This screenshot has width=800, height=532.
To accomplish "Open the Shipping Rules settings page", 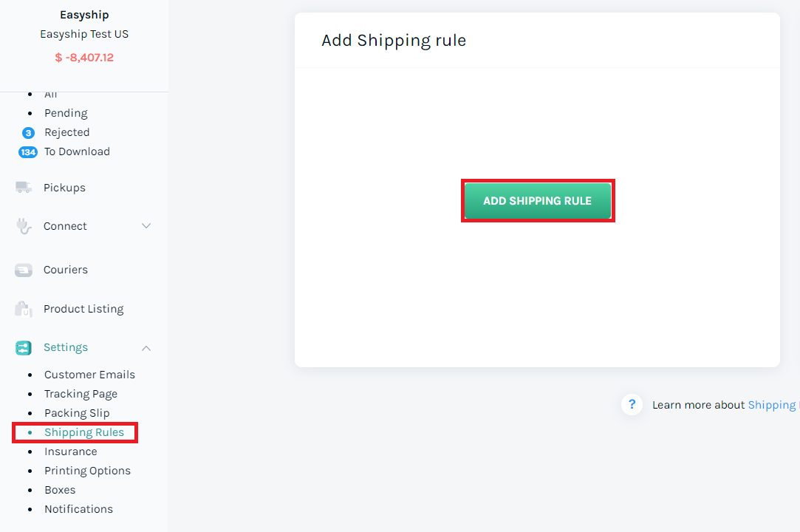I will [84, 432].
